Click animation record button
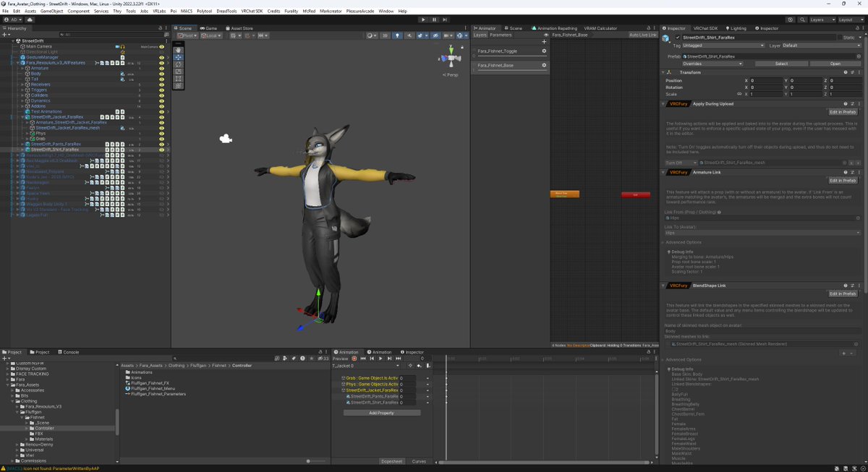This screenshot has height=472, width=868. click(354, 359)
